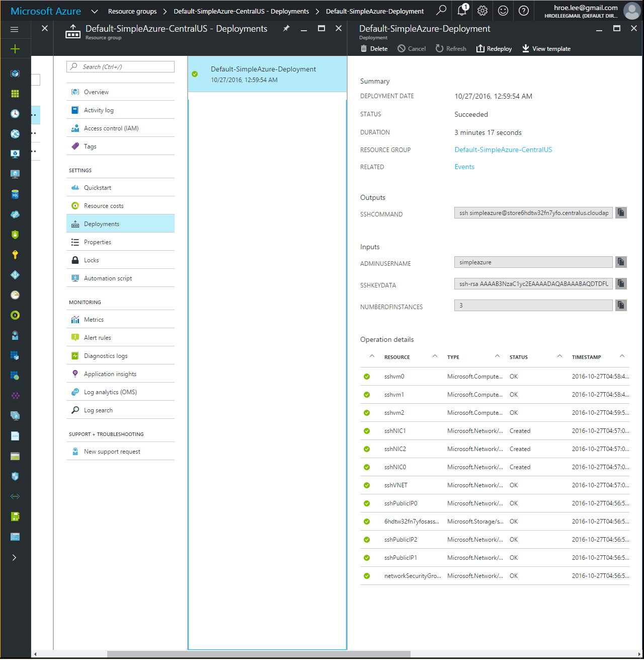This screenshot has width=644, height=660.
Task: Open Resource costs menu item
Action: click(120, 206)
